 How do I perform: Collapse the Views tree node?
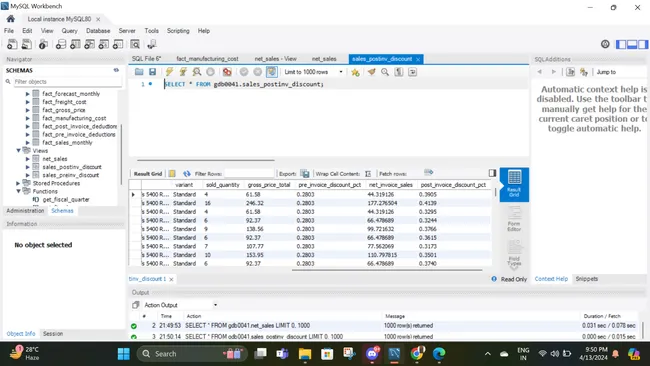pos(19,150)
